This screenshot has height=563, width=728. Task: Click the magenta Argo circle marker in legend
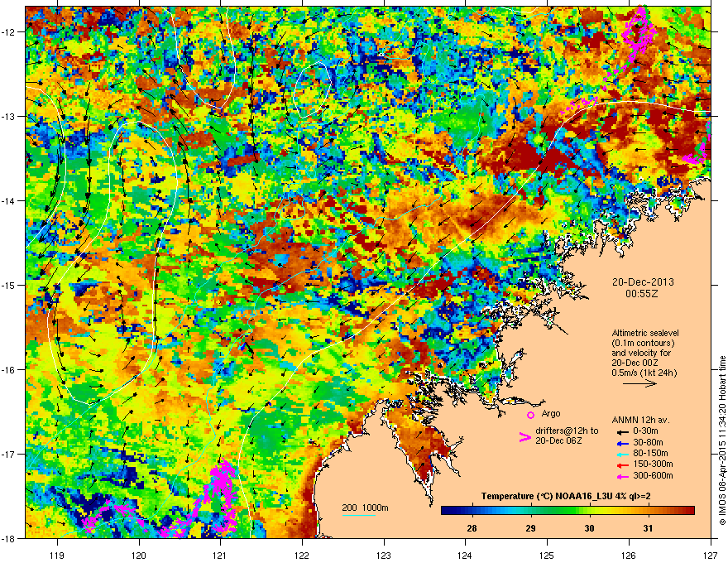(x=530, y=415)
